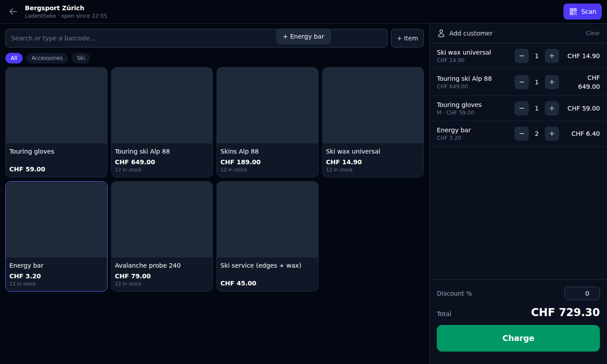Increase Touring ski Alp 88 quantity

552,82
